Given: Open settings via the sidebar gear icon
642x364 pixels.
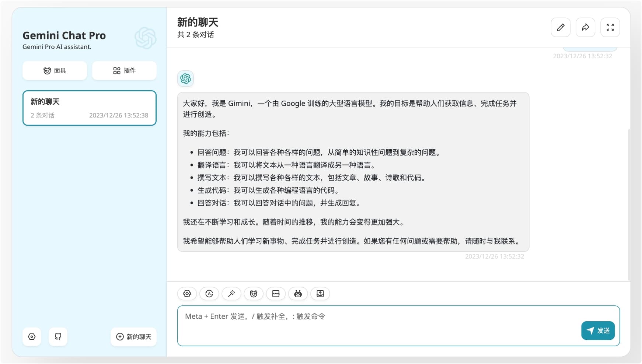Looking at the screenshot, I should (x=32, y=337).
